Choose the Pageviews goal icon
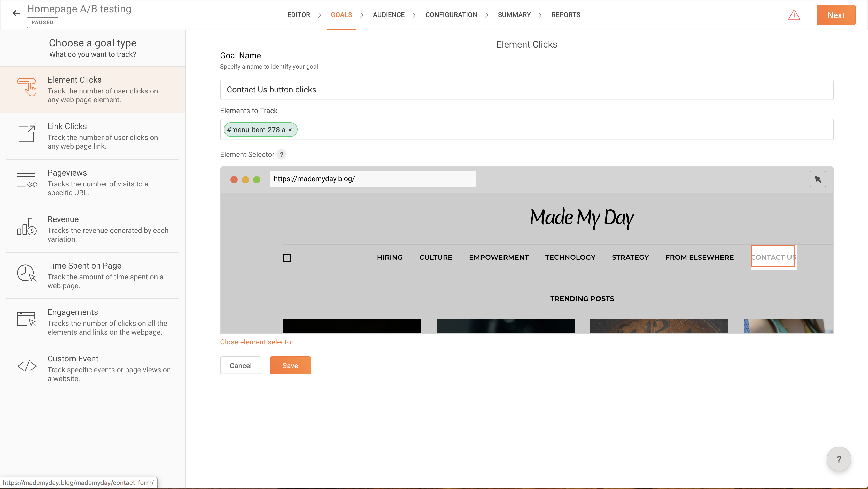Screen dimensions: 868x489 27,180
